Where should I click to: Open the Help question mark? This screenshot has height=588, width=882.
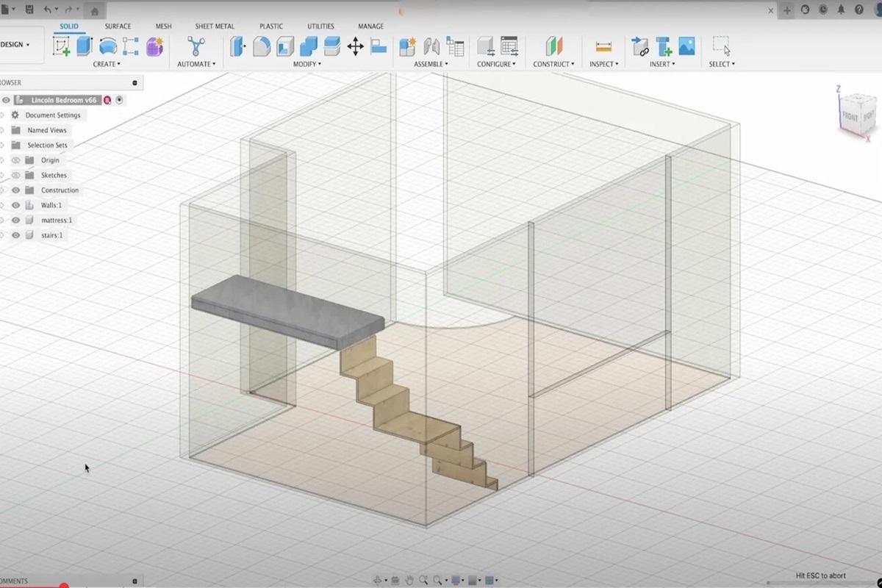tap(860, 10)
